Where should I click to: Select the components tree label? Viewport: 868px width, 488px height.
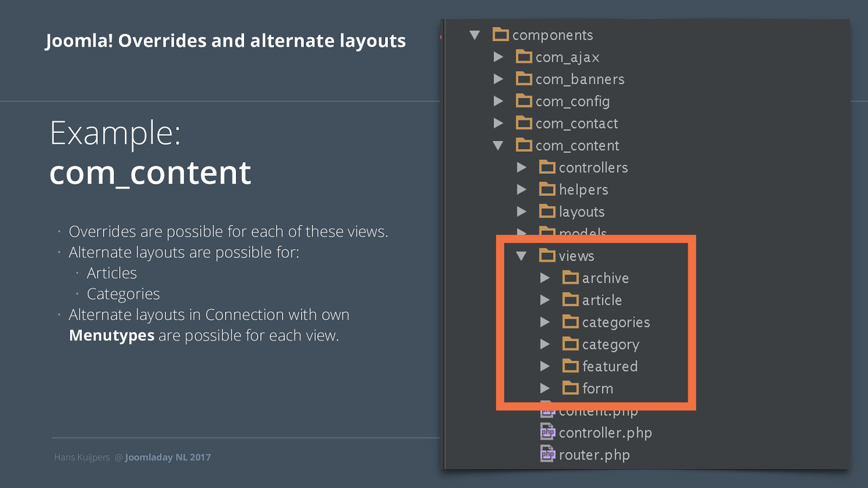point(553,35)
